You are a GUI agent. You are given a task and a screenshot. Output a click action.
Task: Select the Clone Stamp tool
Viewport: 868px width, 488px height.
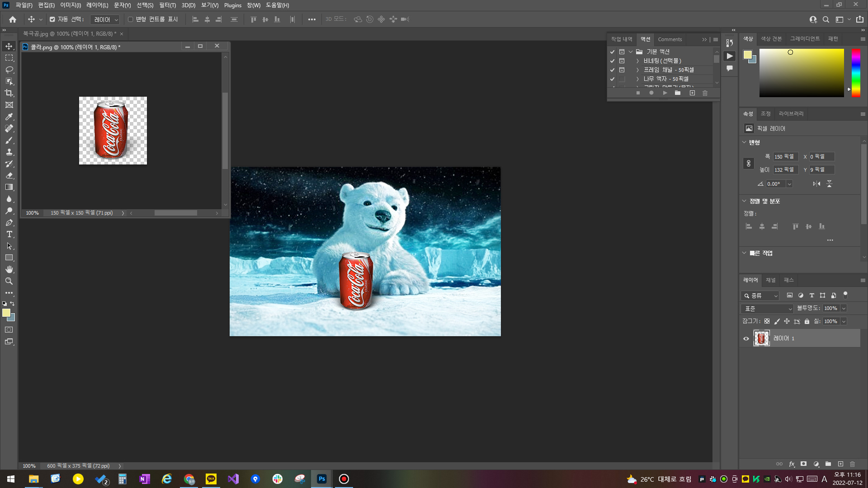(9, 152)
